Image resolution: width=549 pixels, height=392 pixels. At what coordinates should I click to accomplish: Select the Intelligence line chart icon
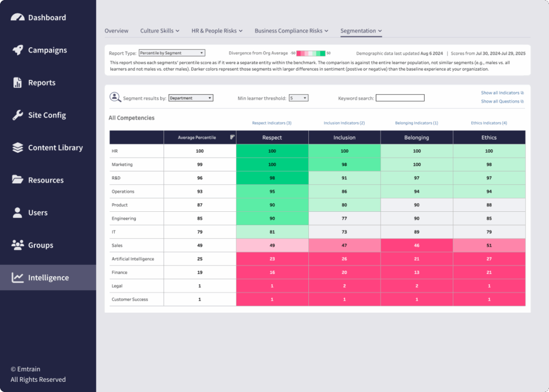coord(18,278)
